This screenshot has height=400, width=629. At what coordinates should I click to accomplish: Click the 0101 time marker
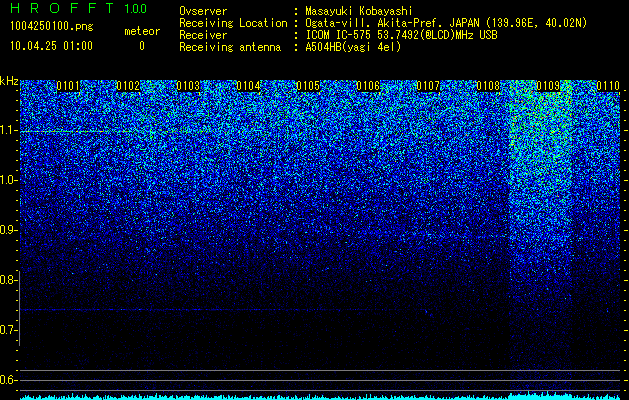coord(68,86)
